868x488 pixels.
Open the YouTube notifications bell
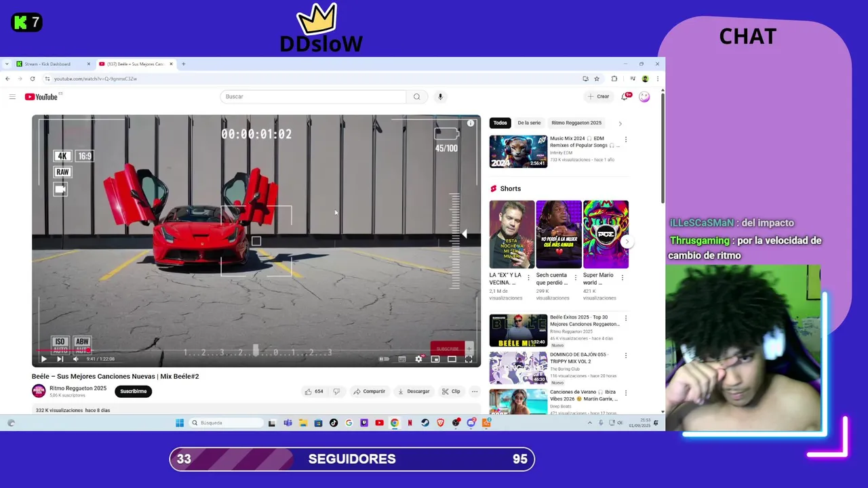(x=625, y=96)
